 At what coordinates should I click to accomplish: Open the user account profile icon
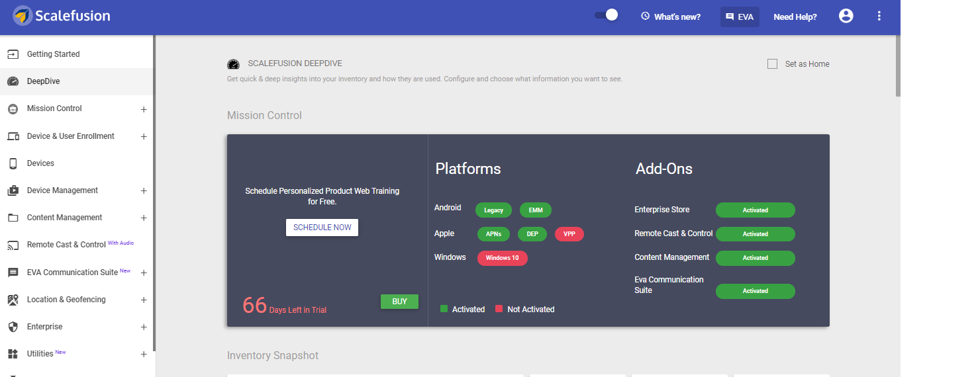[x=846, y=16]
